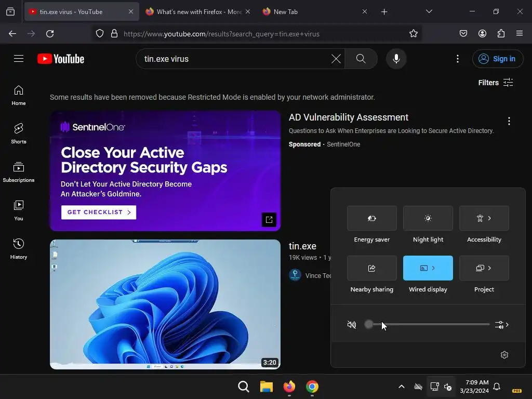This screenshot has width=532, height=399.
Task: Open the search Filters
Action: (495, 83)
